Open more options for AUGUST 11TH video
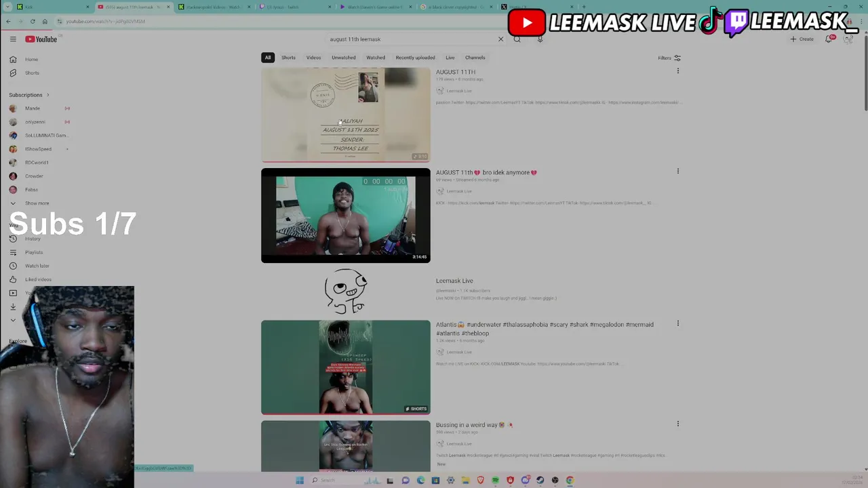 (x=677, y=70)
